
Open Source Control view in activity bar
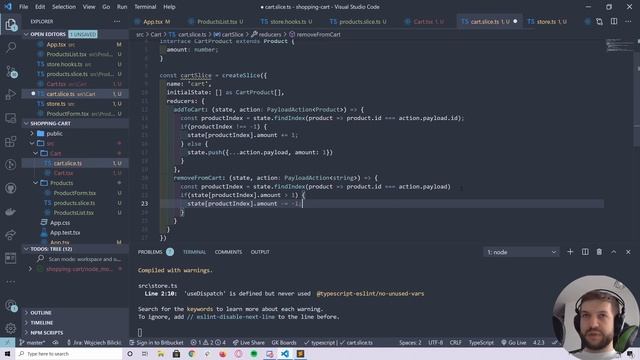coord(11,71)
